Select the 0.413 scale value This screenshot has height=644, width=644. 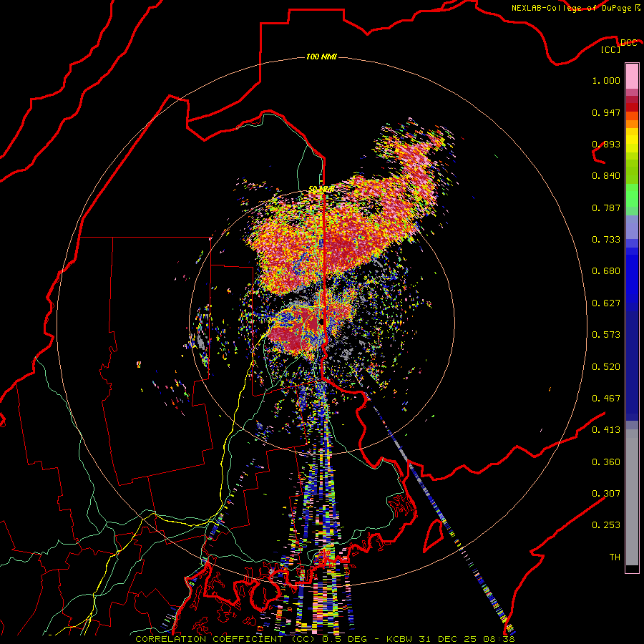coord(606,430)
